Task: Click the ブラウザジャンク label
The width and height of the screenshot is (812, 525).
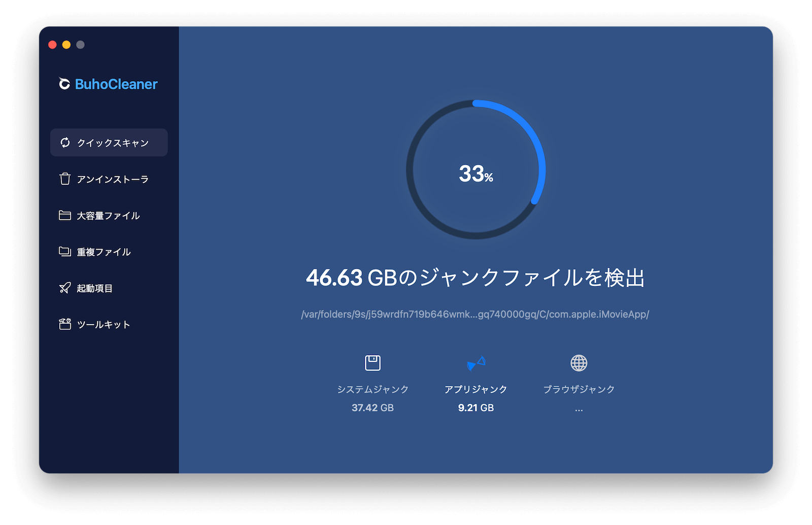Action: point(579,389)
